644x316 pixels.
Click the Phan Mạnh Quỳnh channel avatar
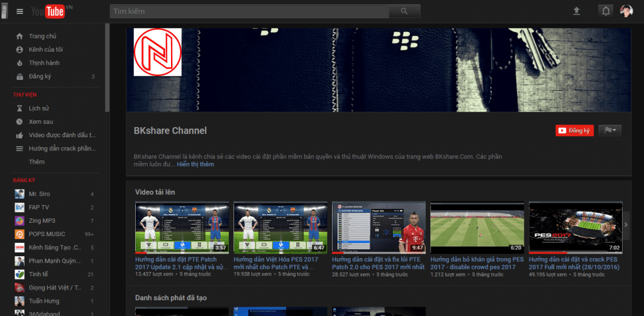click(x=19, y=261)
